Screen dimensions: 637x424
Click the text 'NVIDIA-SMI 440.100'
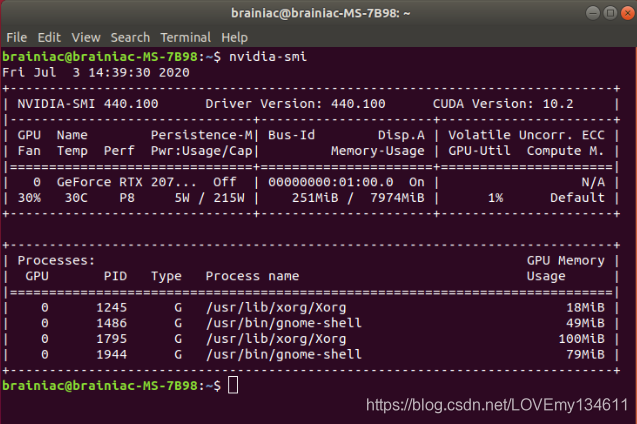pyautogui.click(x=88, y=104)
